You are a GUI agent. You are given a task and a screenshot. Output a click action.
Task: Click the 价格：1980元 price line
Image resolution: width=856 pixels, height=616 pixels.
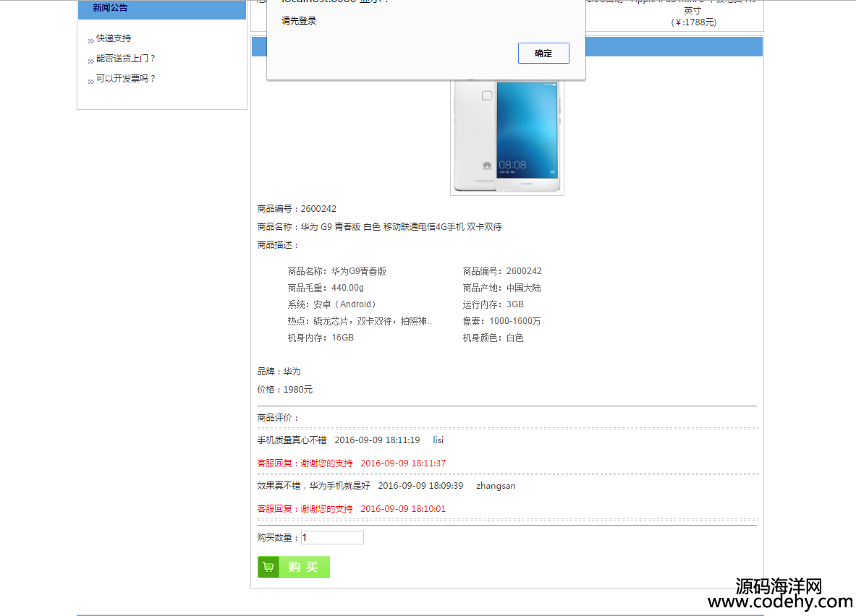pos(285,390)
